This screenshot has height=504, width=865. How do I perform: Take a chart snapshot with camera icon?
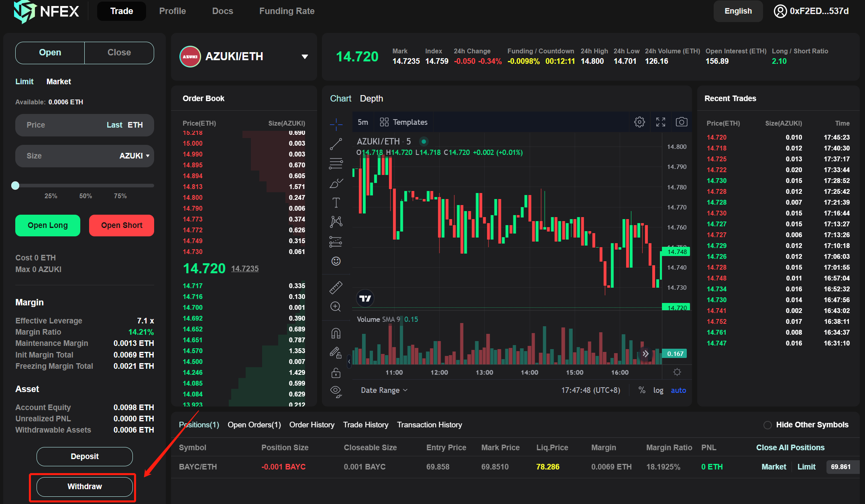click(682, 122)
